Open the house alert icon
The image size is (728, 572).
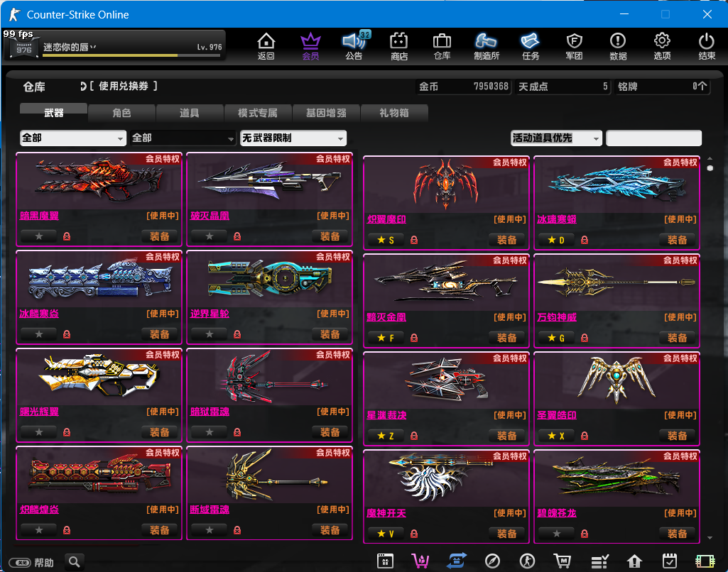click(634, 561)
